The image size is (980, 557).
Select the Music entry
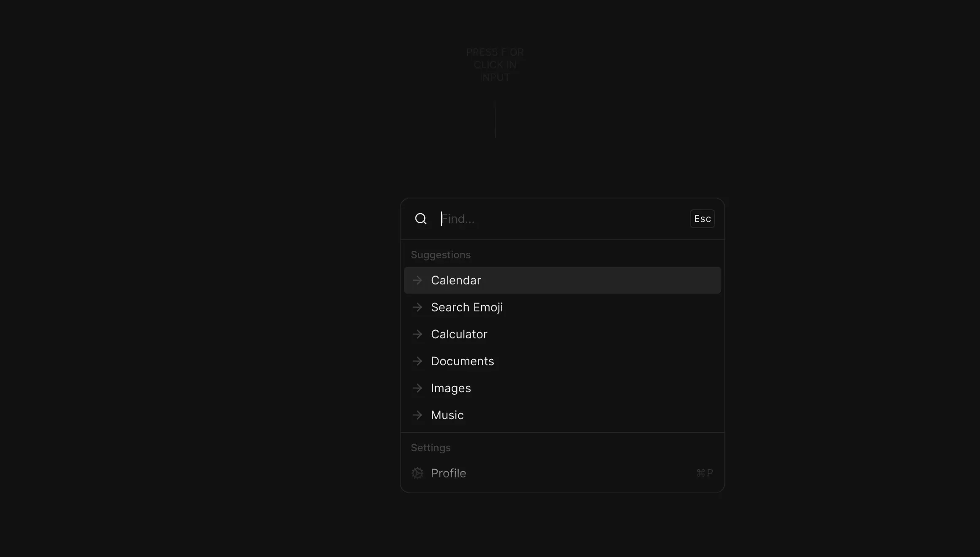pyautogui.click(x=562, y=415)
